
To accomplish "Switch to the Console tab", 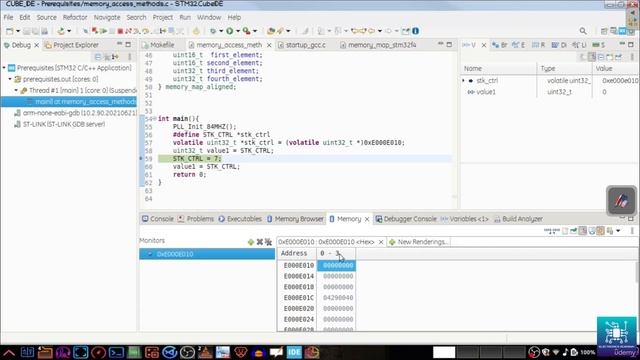I will (158, 219).
